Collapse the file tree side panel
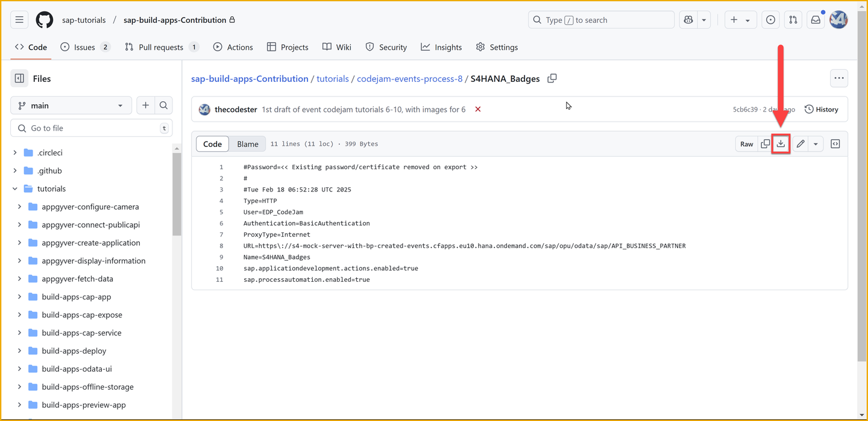868x421 pixels. pyautogui.click(x=19, y=78)
